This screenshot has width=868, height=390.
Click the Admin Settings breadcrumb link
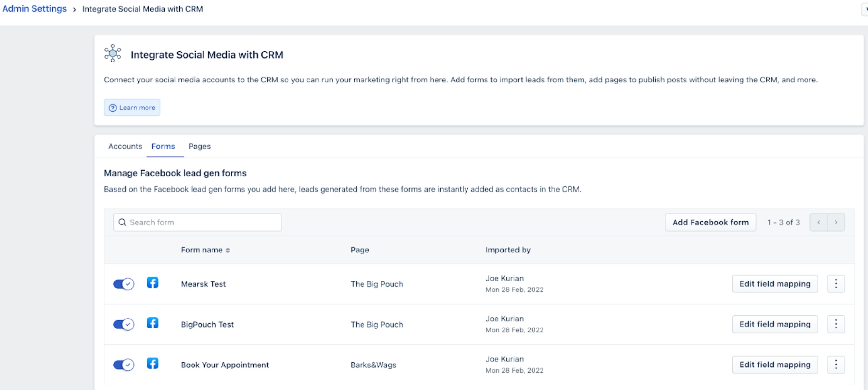[x=34, y=9]
